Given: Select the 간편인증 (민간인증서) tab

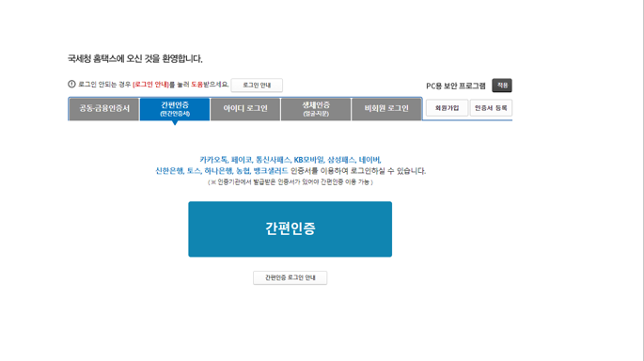Looking at the screenshot, I should point(175,109).
